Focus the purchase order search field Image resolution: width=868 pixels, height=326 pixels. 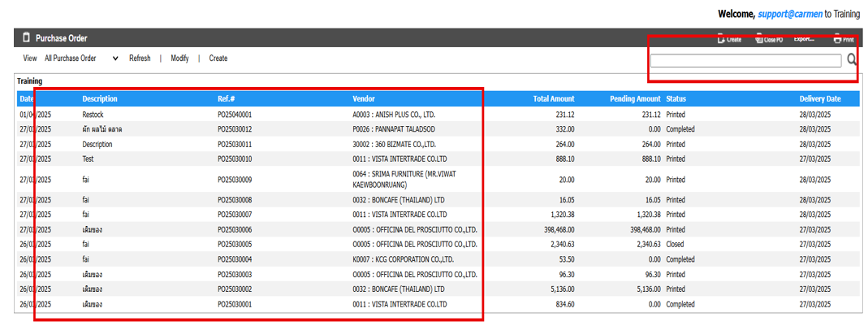click(x=745, y=60)
